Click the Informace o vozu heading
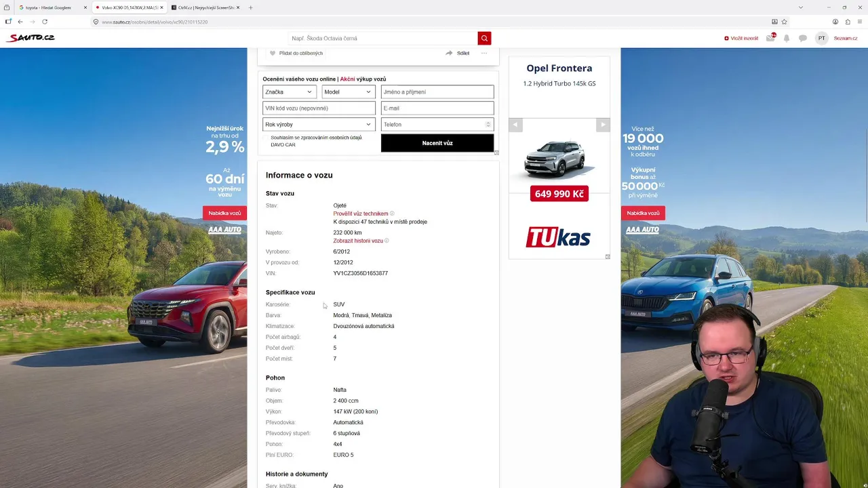The height and width of the screenshot is (488, 868). (x=299, y=175)
